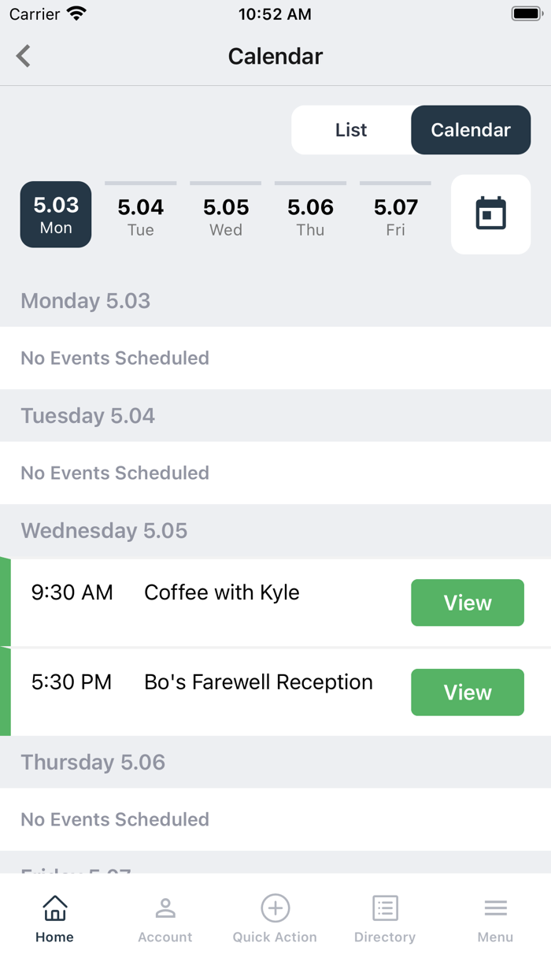Switch to List view
This screenshot has height=980, width=551.
pyautogui.click(x=351, y=130)
